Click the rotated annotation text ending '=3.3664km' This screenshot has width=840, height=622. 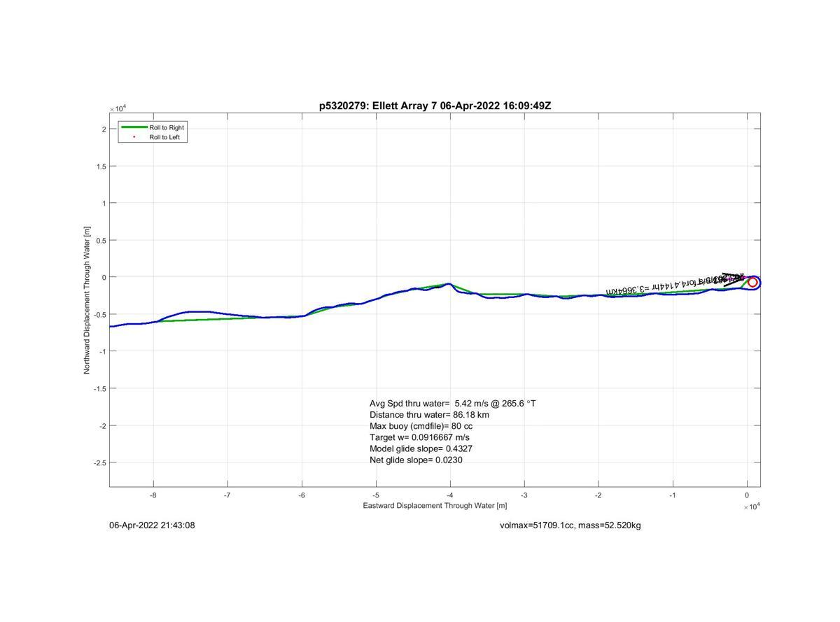(675, 283)
